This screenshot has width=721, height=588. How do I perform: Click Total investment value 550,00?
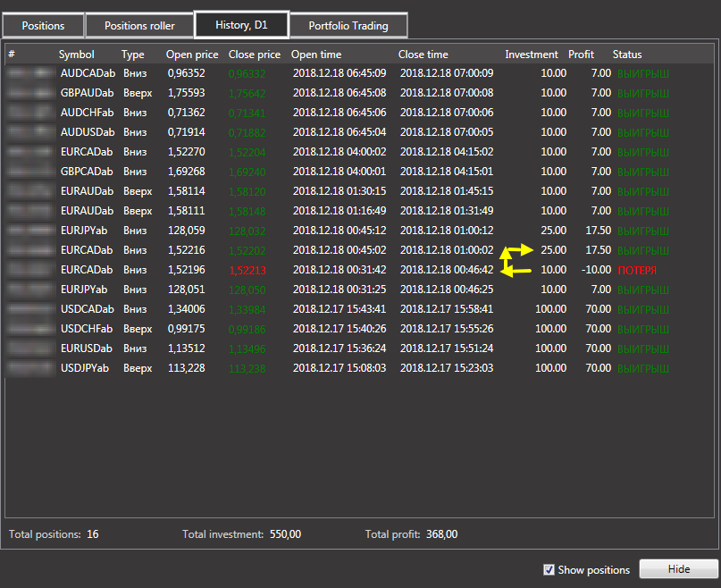286,534
